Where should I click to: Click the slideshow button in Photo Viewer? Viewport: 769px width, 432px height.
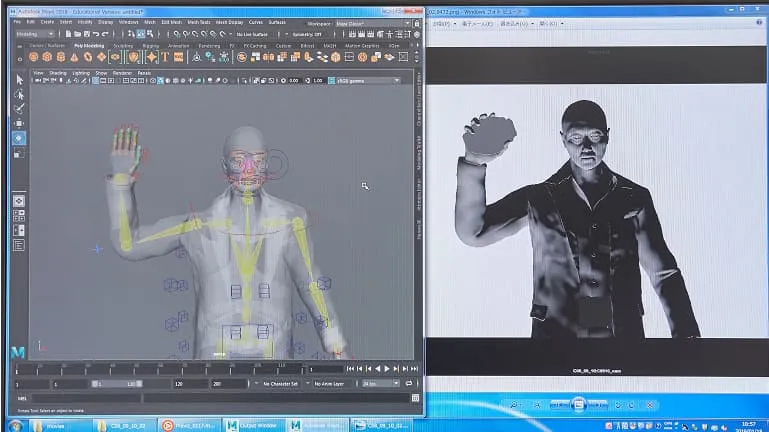(579, 405)
